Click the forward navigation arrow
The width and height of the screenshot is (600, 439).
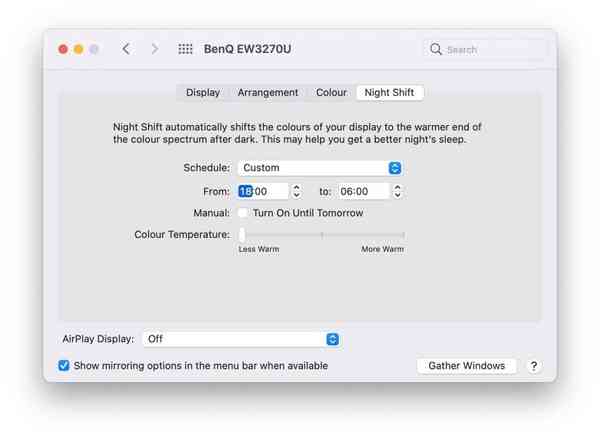[x=154, y=49]
